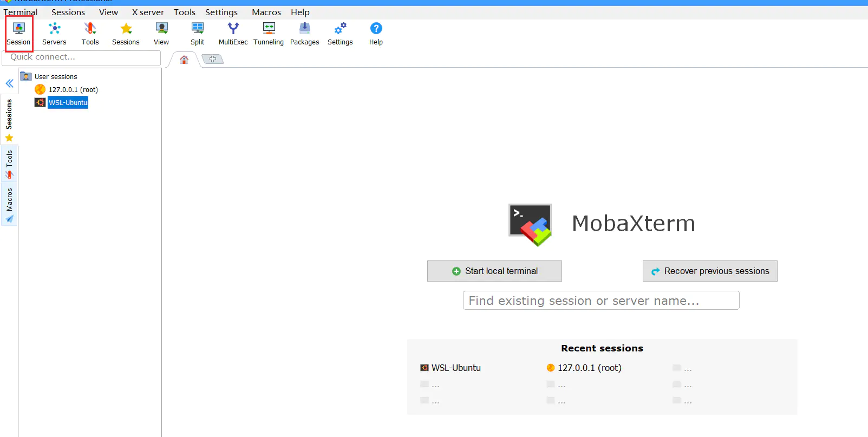The height and width of the screenshot is (437, 868).
Task: Open the View menu in menu bar
Action: [x=108, y=12]
